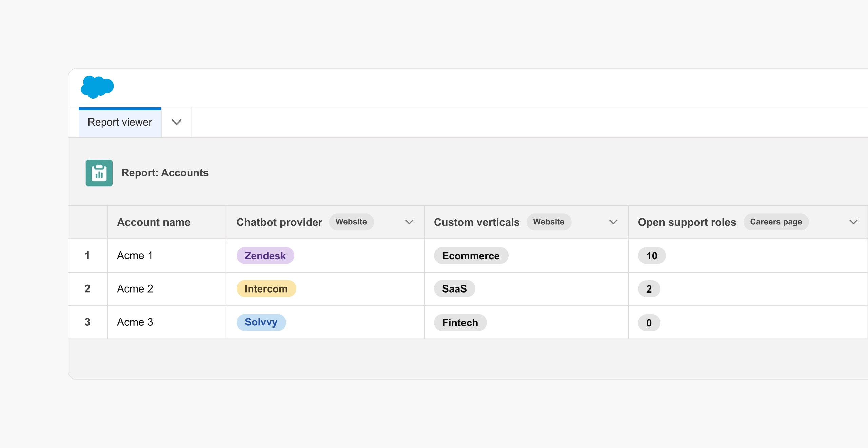
Task: Select the yellow Intercom tag
Action: (266, 289)
